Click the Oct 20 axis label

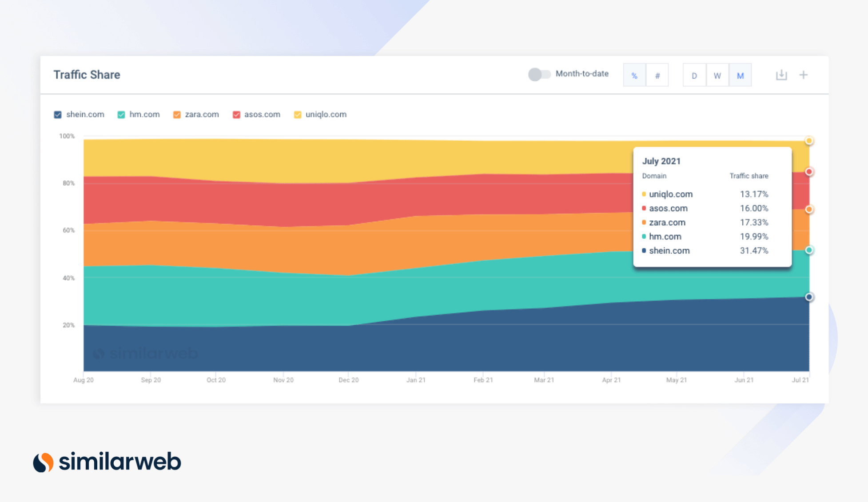coord(216,380)
